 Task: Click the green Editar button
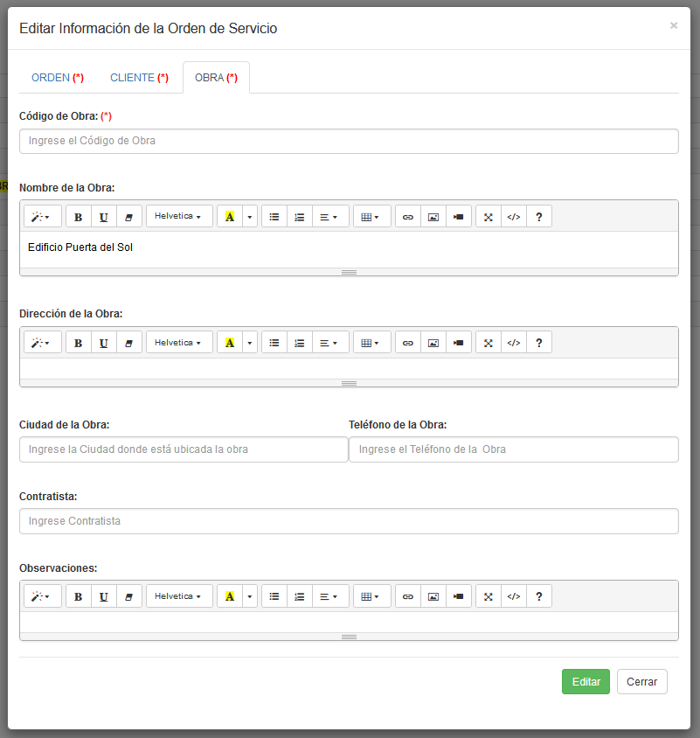(586, 682)
